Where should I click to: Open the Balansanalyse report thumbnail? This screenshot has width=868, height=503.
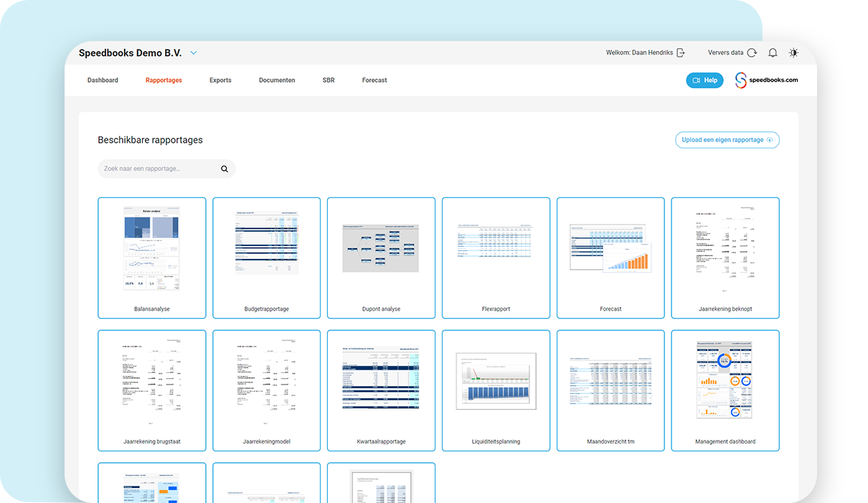coord(152,258)
